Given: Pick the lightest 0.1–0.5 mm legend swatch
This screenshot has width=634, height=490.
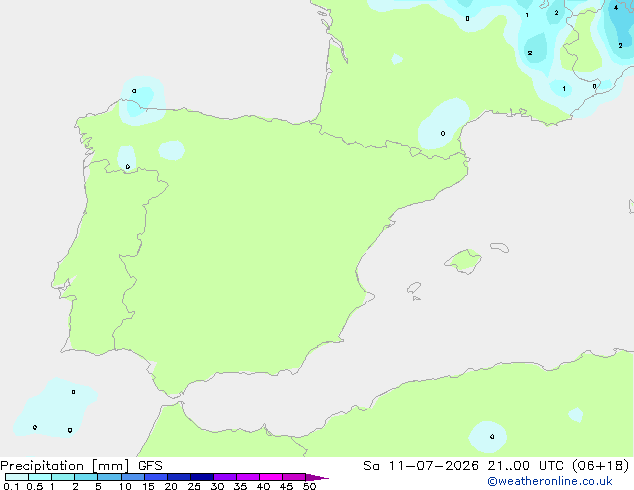Looking at the screenshot, I should (17, 477).
